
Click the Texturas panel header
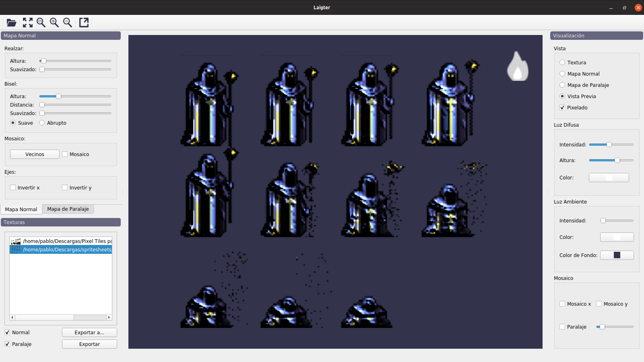(x=61, y=222)
